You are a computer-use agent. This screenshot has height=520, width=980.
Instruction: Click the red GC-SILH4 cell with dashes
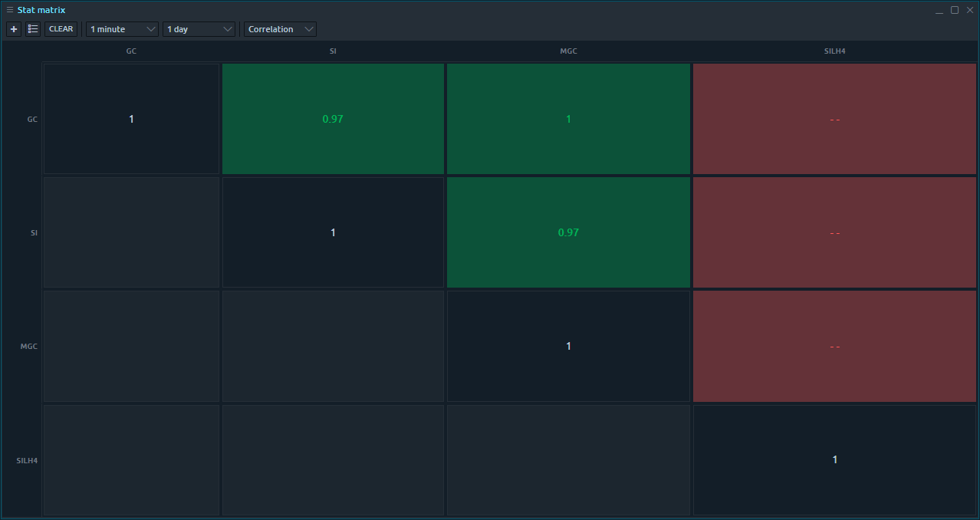tap(834, 118)
